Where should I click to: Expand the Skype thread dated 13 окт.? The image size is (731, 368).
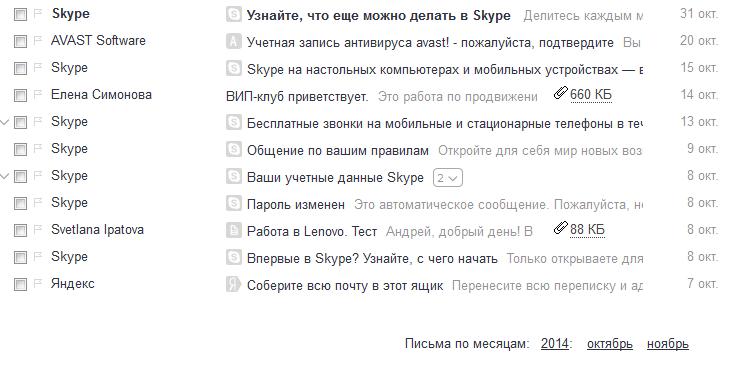click(x=5, y=122)
